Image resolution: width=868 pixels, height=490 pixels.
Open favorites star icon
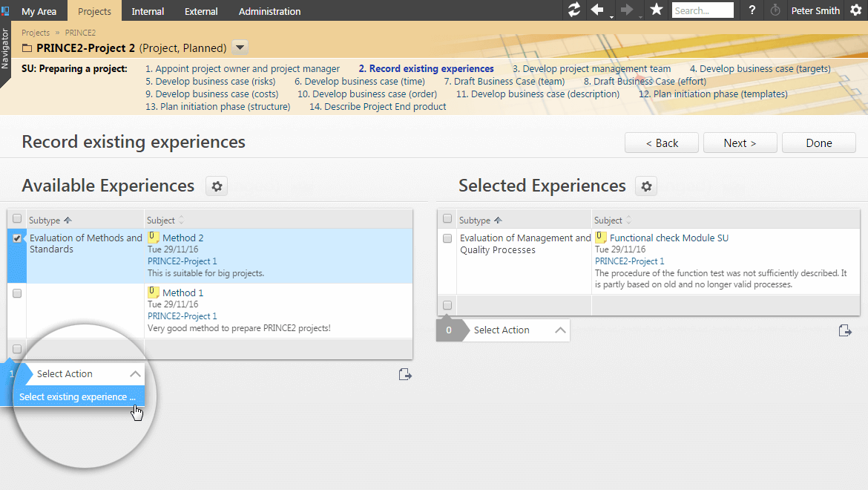657,10
